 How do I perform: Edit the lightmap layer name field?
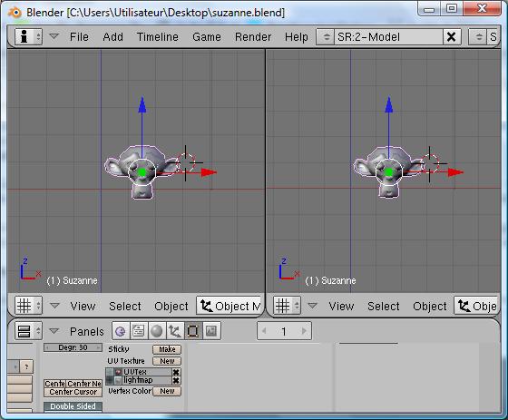[147, 380]
